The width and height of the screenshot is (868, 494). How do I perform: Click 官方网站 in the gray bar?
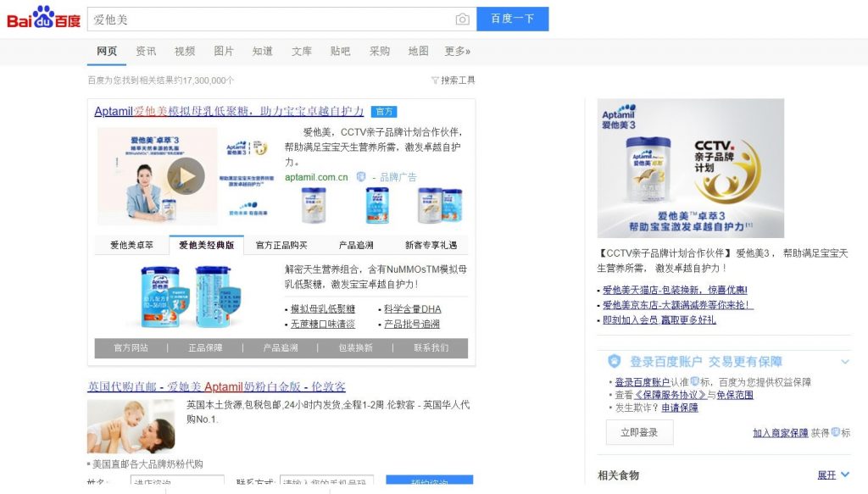tap(131, 348)
